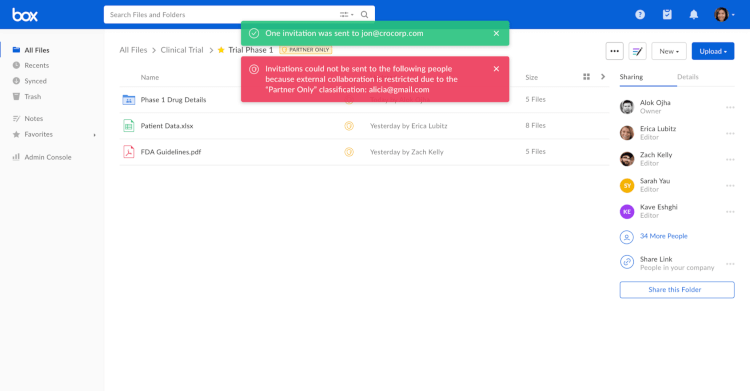750x391 pixels.
Task: Open Recents in the sidebar
Action: coord(36,66)
